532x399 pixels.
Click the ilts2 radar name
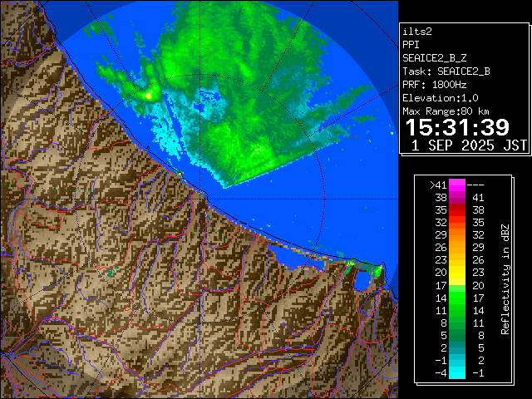point(416,31)
